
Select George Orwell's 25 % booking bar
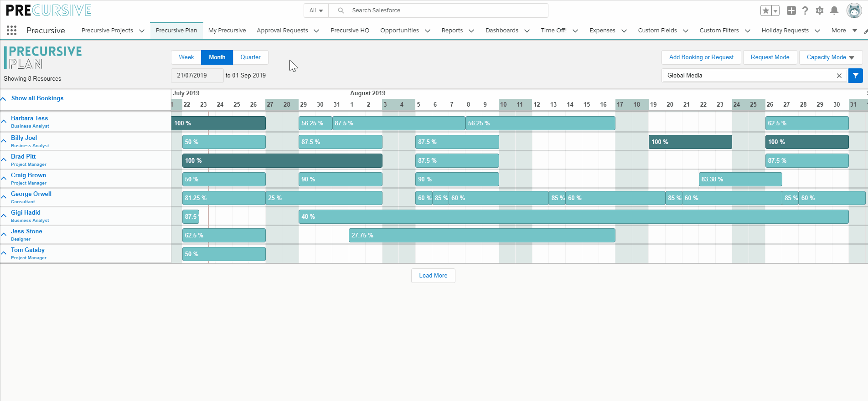324,198
